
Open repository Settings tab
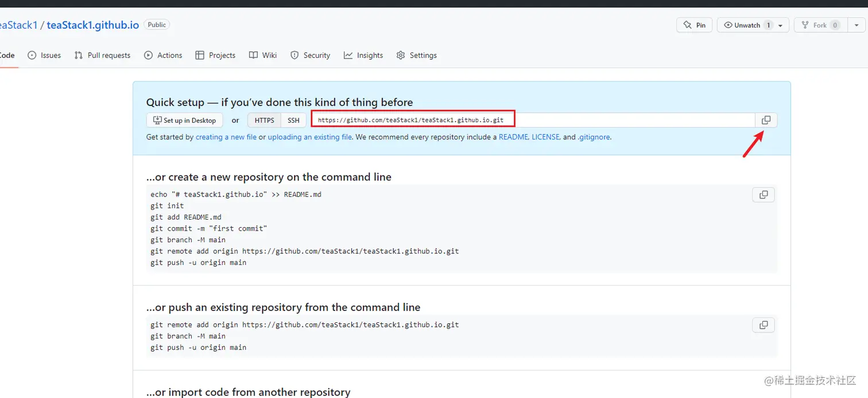[x=417, y=55]
